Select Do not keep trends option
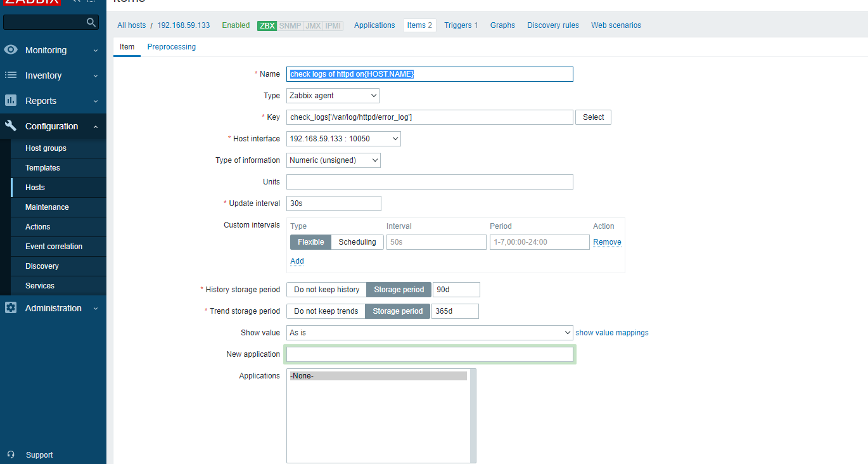This screenshot has width=868, height=464. [326, 311]
